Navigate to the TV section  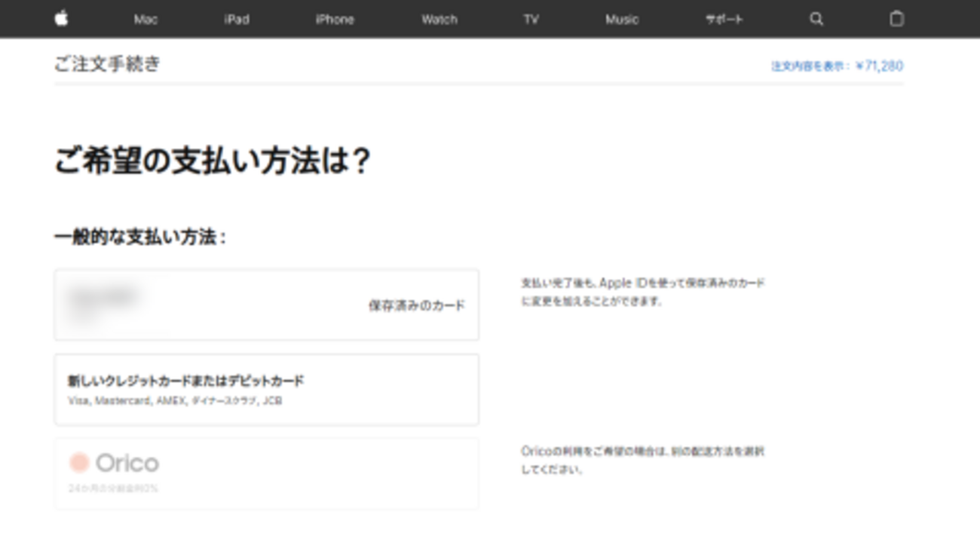coord(531,20)
